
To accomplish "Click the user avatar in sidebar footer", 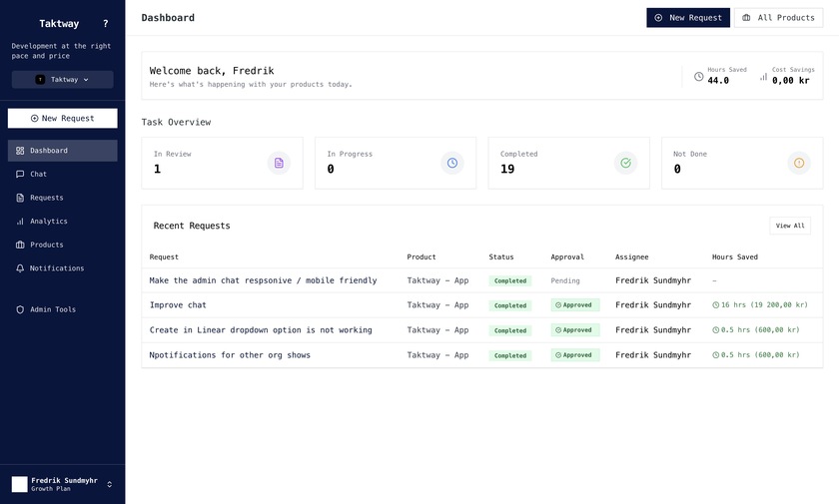I will [20, 484].
